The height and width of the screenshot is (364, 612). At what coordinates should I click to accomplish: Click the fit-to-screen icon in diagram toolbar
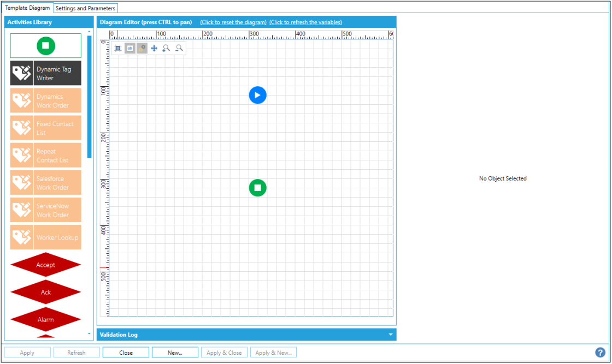pyautogui.click(x=117, y=48)
